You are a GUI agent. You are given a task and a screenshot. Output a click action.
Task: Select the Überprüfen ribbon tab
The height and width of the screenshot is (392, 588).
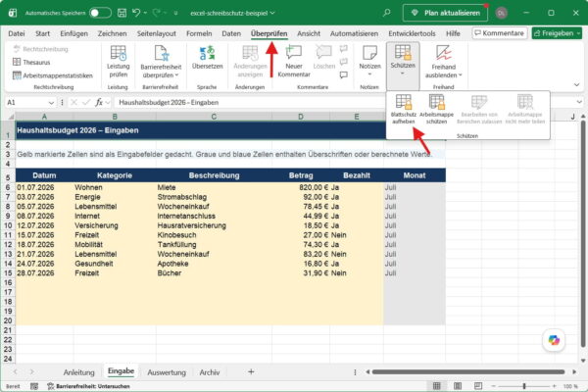pos(269,33)
